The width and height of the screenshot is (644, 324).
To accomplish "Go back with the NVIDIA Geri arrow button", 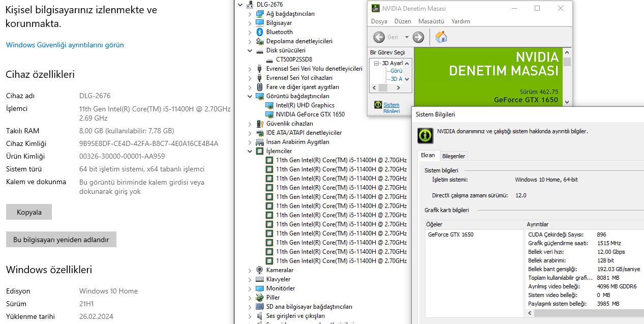I will (x=379, y=37).
